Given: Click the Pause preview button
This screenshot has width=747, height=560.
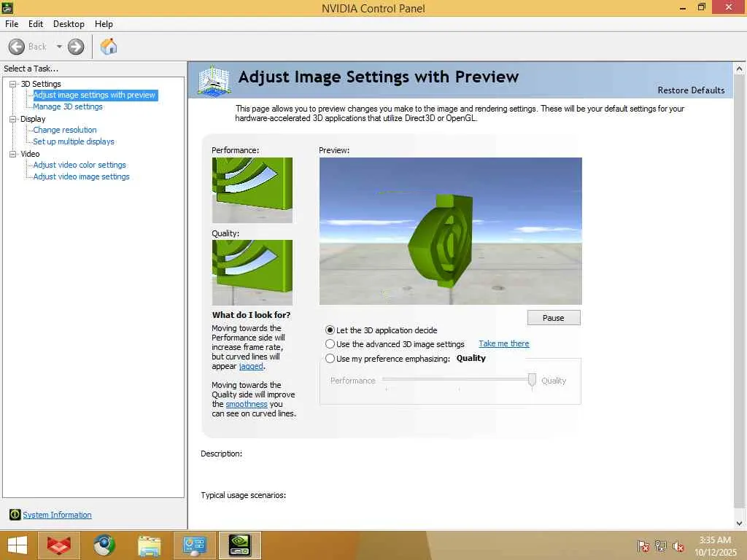Looking at the screenshot, I should (554, 318).
